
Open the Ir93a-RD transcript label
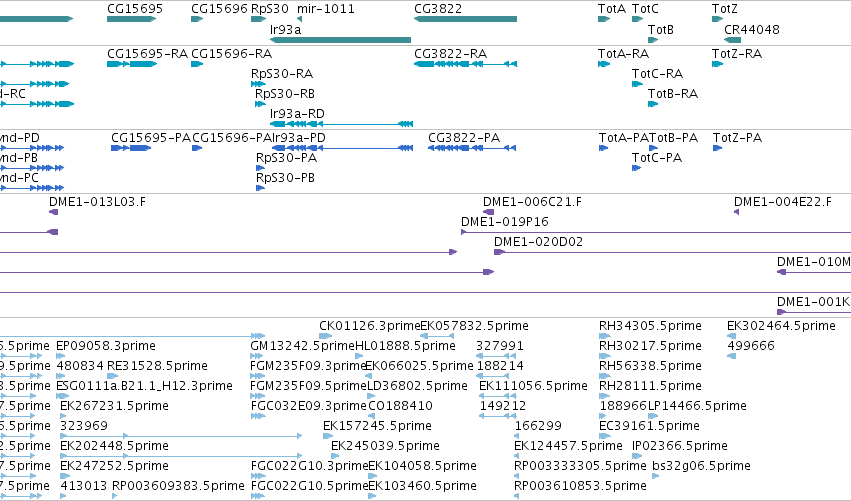tap(297, 113)
